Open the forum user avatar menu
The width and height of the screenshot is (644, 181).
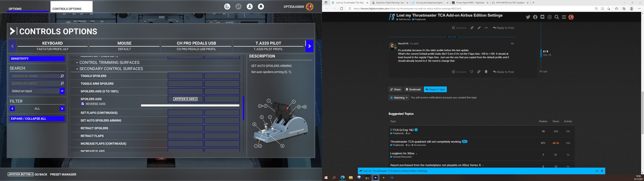pyautogui.click(x=571, y=17)
